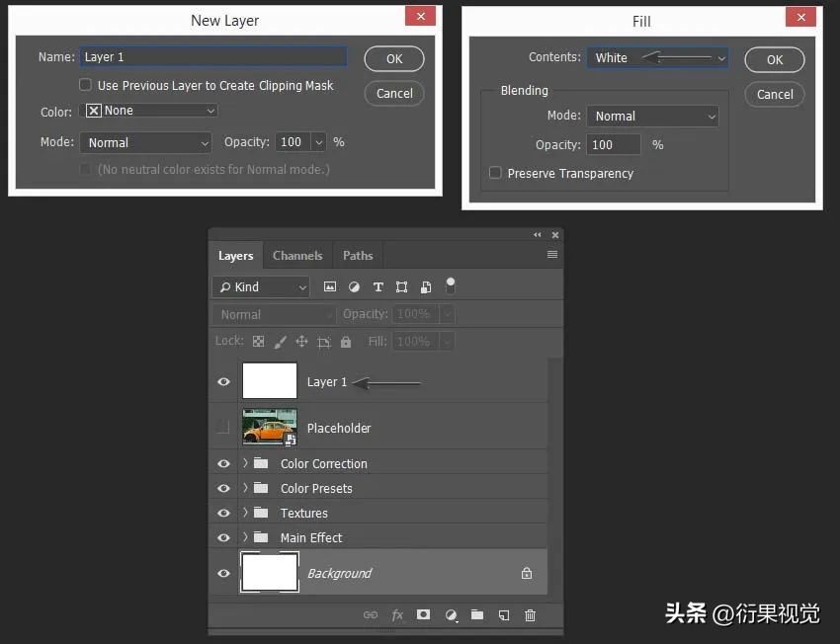Click the type layer filter icon
The height and width of the screenshot is (644, 840).
point(378,287)
